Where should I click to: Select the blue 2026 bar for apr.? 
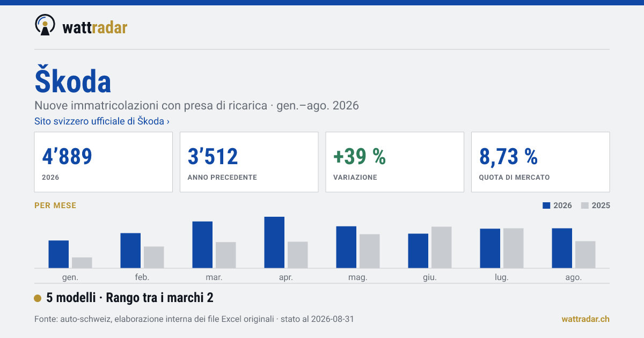pos(274,243)
